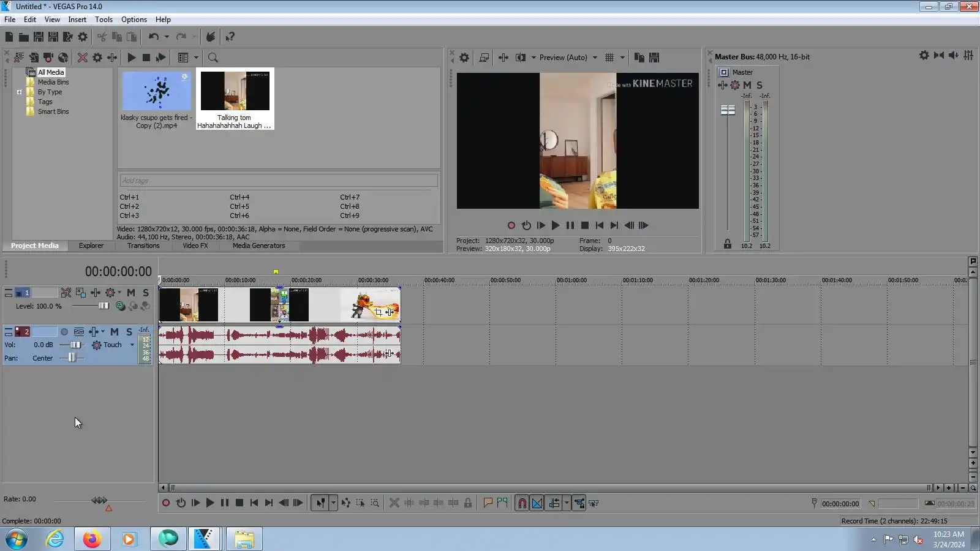Viewport: 980px width, 551px height.
Task: Solo the Master bus
Action: point(759,85)
